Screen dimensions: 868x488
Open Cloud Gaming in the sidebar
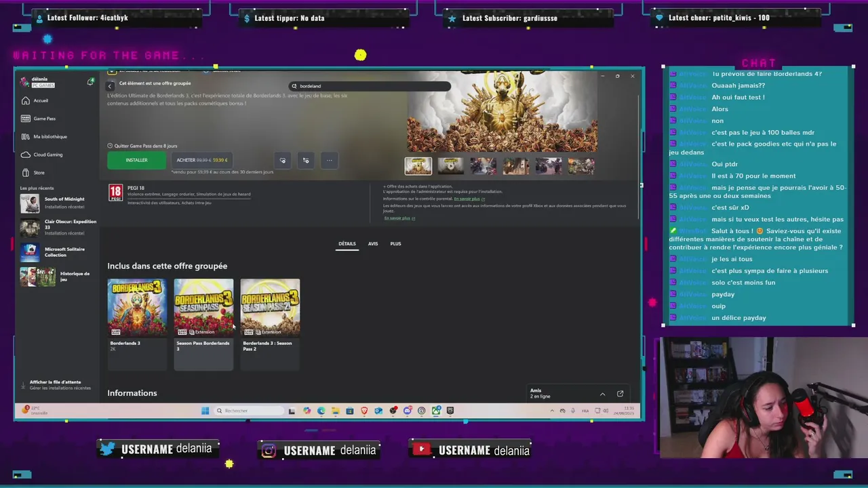coord(47,155)
